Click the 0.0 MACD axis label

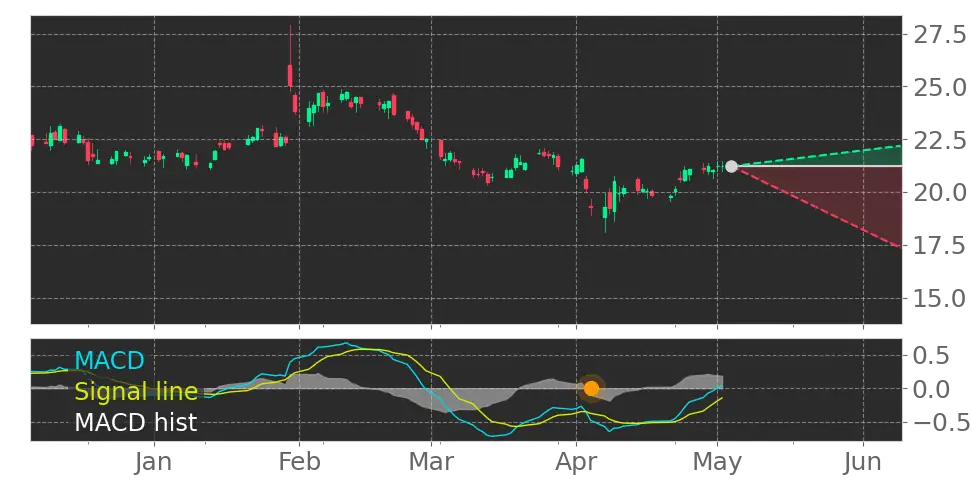[932, 389]
